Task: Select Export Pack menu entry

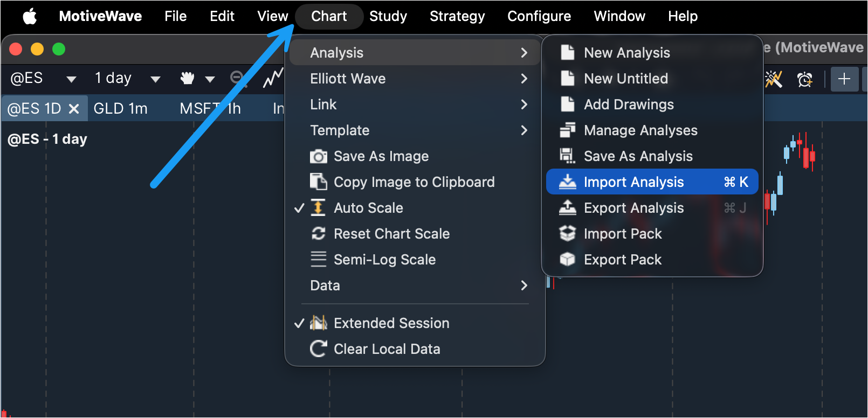Action: click(622, 260)
